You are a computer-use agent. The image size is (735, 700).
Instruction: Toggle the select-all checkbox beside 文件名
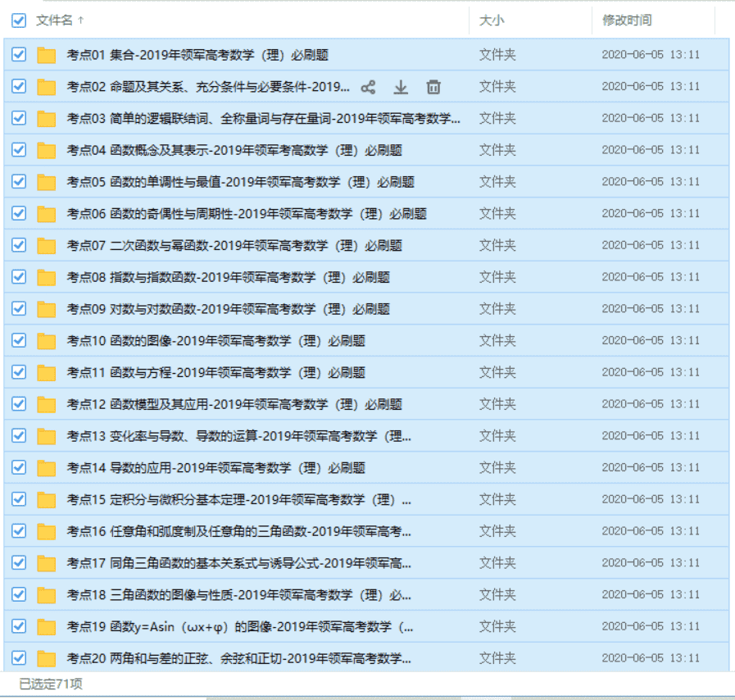[19, 20]
